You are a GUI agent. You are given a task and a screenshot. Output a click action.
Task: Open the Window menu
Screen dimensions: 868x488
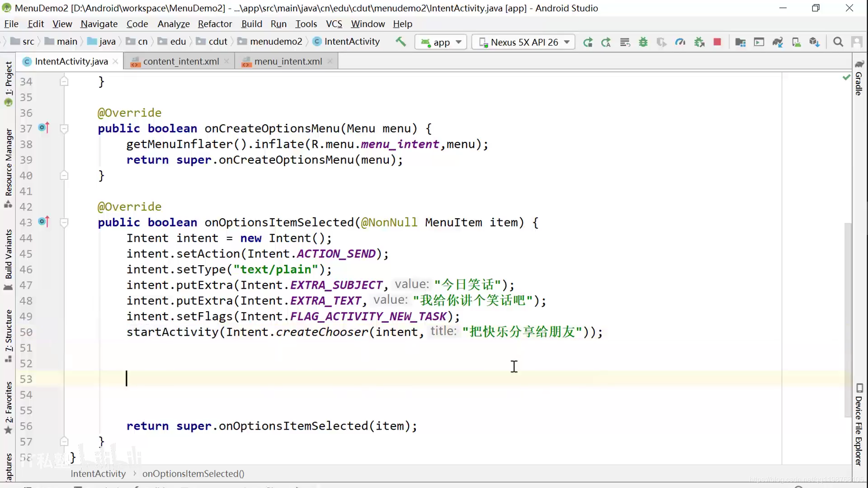[x=368, y=24]
